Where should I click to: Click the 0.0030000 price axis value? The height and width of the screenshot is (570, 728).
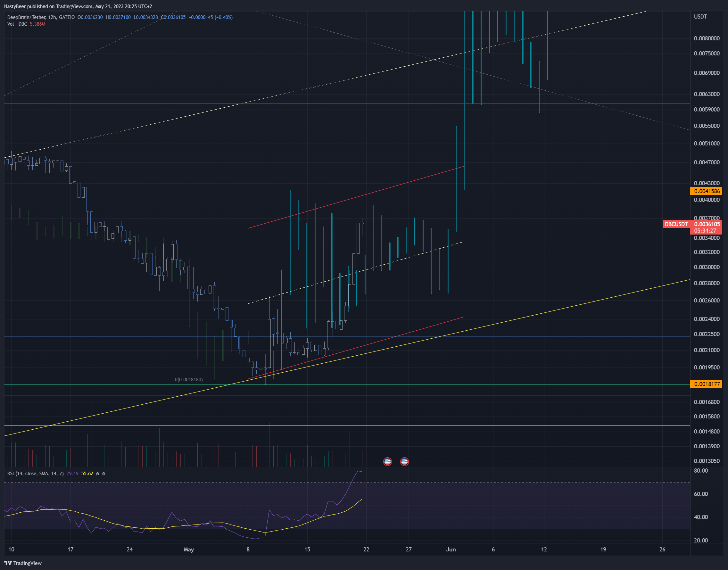[707, 267]
